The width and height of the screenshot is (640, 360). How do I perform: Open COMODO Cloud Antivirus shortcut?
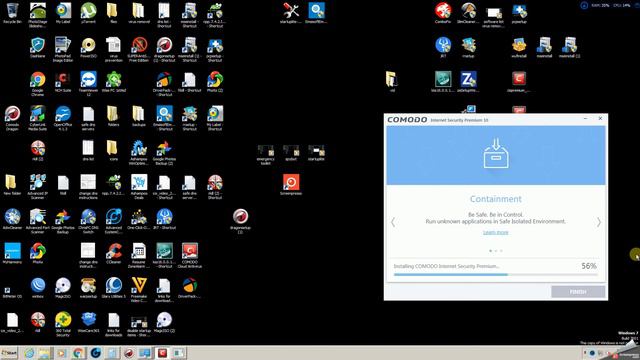click(189, 255)
